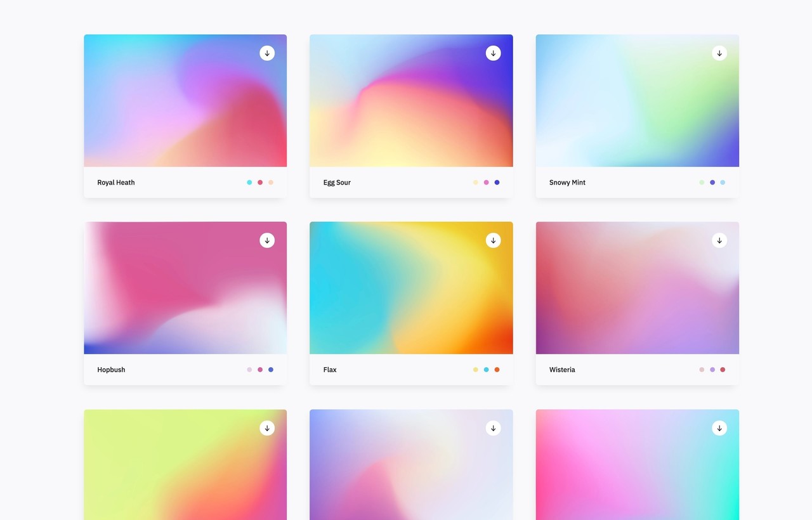
Task: Pick the indigo swatch of Egg Sour
Action: point(497,183)
